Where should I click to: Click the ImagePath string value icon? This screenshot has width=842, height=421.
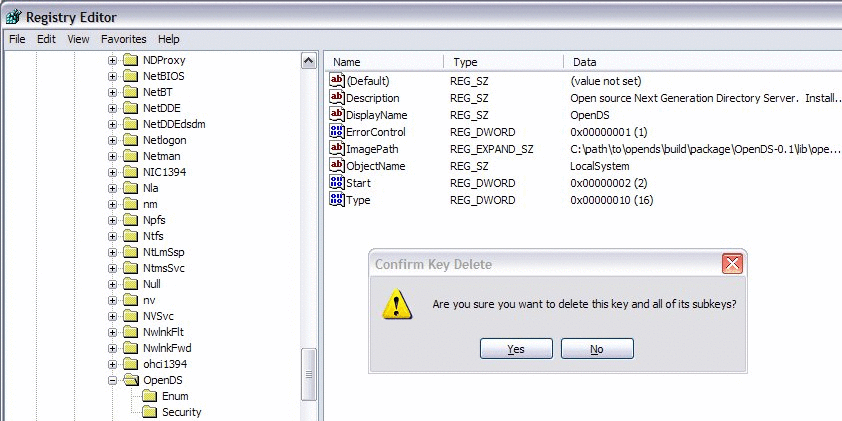point(337,149)
